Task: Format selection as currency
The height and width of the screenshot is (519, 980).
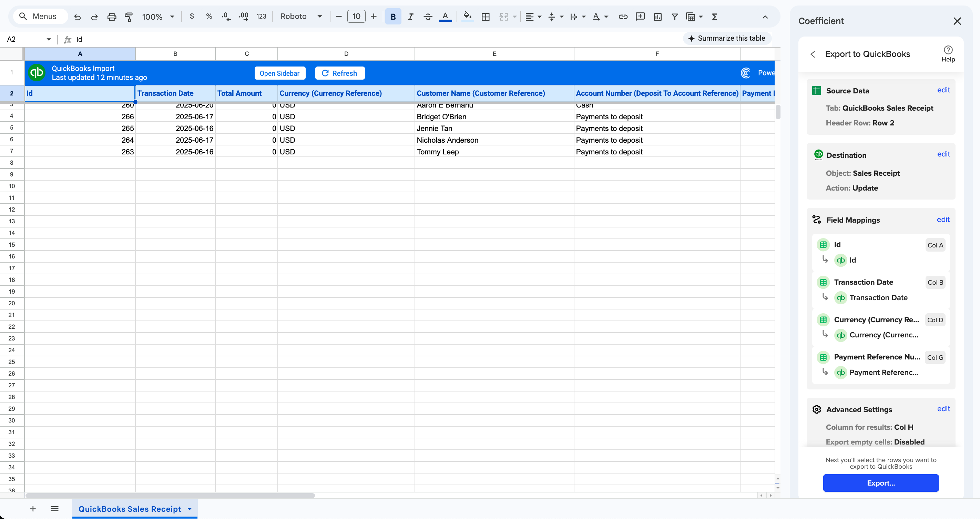Action: coord(192,16)
